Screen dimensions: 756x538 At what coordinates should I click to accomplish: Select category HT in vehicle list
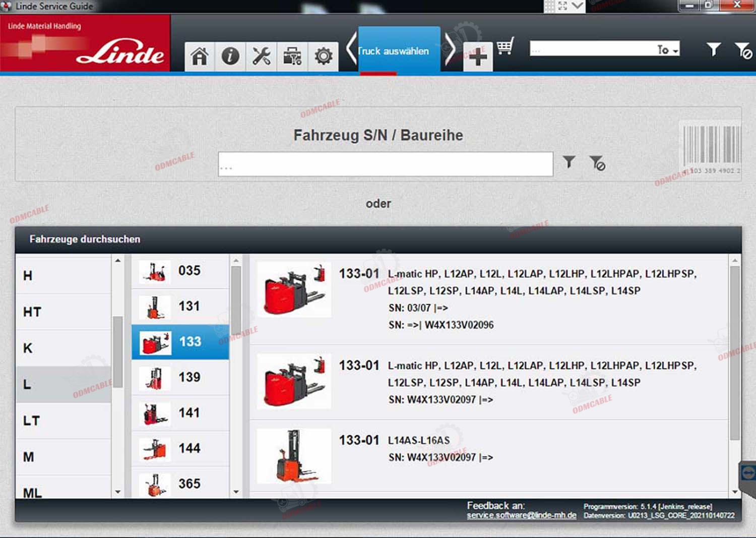[64, 312]
